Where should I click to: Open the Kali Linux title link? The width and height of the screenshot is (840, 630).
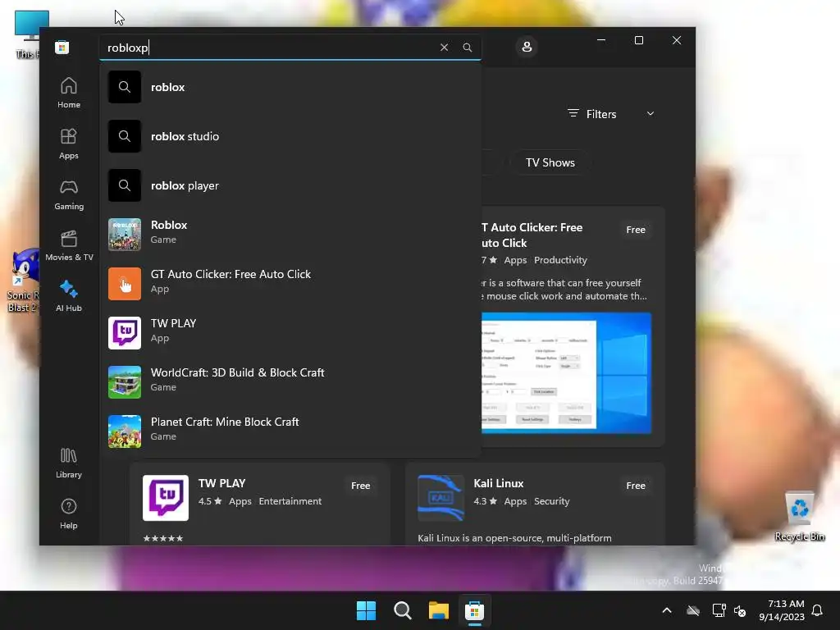click(498, 483)
